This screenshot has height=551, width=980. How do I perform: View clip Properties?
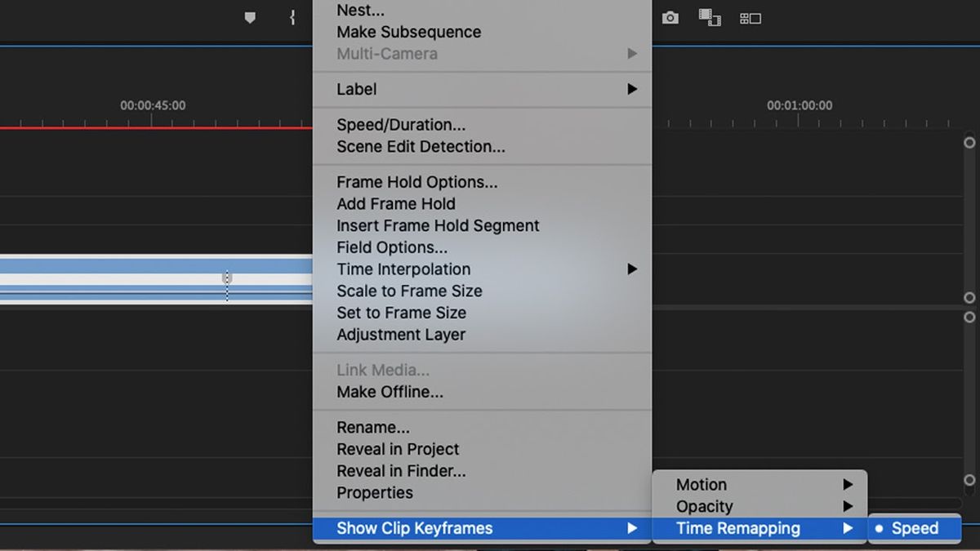375,492
